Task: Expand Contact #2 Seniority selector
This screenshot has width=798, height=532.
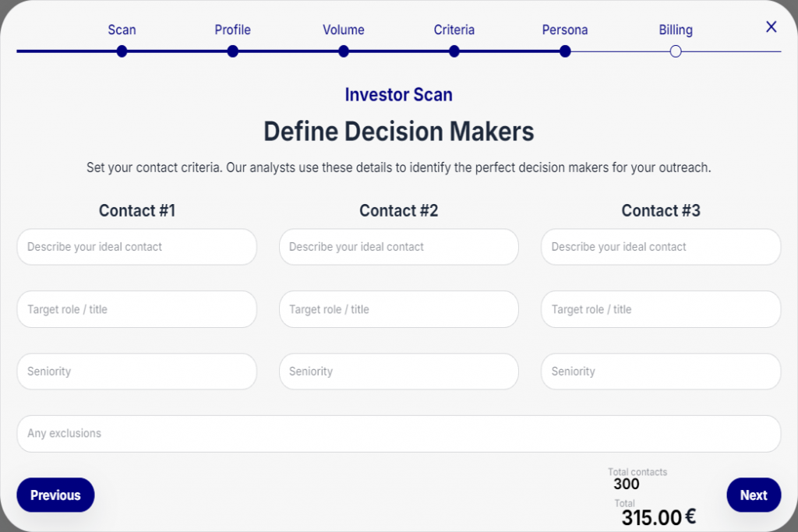Action: click(x=398, y=372)
